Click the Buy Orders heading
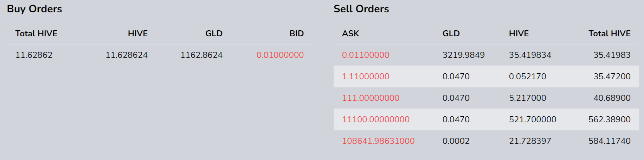 (34, 9)
